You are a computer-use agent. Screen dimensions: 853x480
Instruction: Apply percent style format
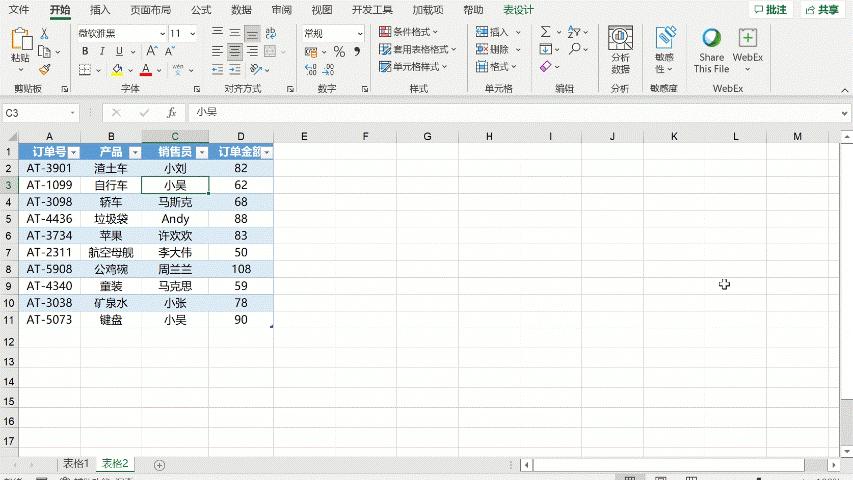click(x=339, y=52)
